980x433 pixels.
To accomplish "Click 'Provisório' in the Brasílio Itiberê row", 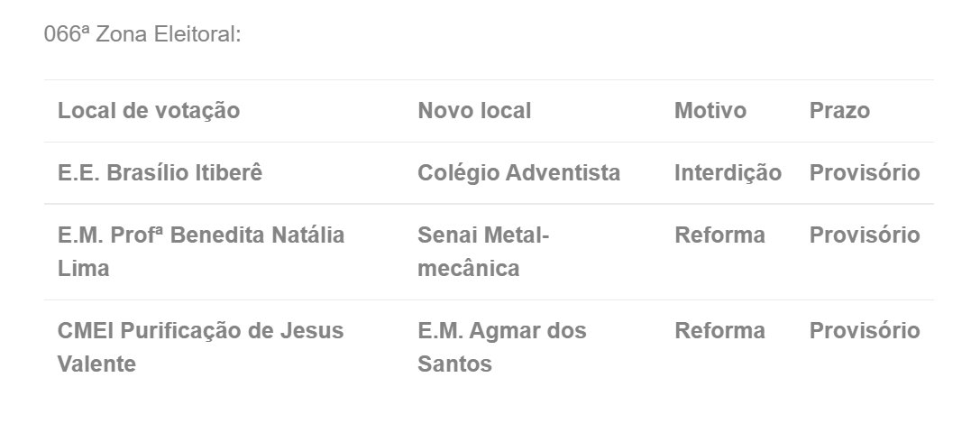I will pos(865,172).
